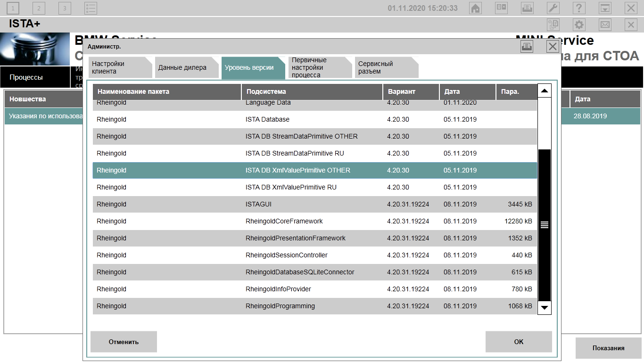Switch to Данные дилера tab

pos(187,67)
